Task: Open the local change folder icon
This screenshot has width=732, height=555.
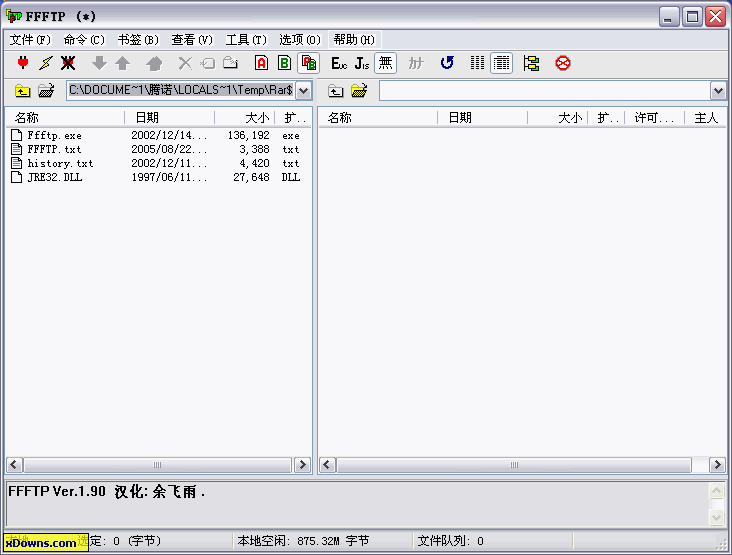Action: [x=46, y=91]
